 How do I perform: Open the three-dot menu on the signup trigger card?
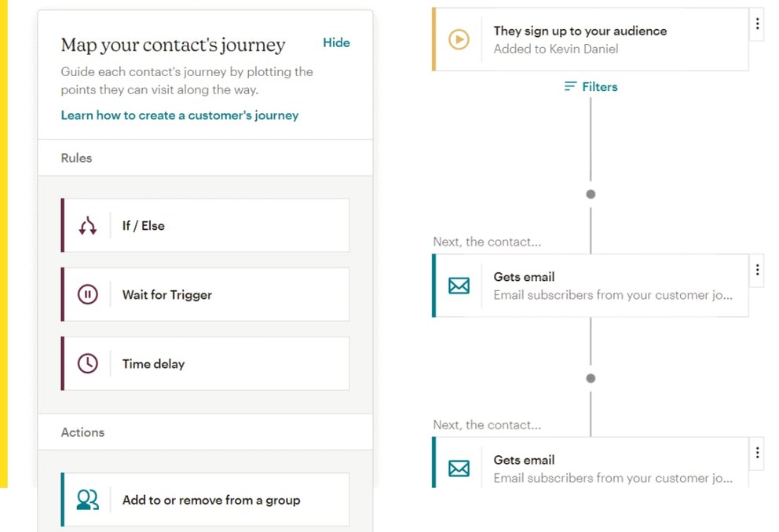point(757,24)
